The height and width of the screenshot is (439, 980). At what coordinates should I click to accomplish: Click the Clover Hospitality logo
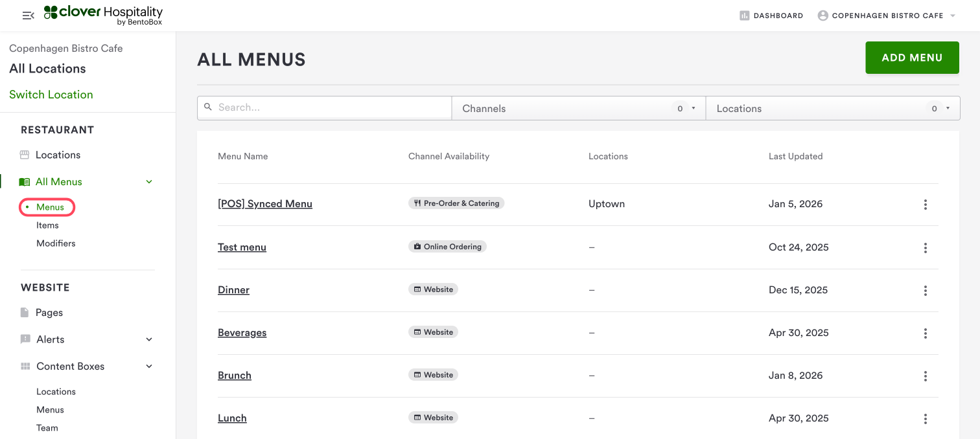tap(103, 16)
